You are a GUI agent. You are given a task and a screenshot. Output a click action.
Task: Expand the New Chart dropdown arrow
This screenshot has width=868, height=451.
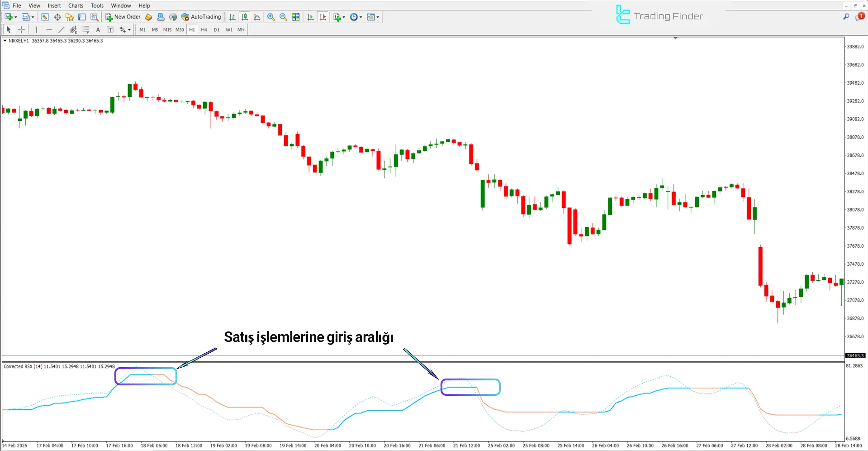(16, 17)
